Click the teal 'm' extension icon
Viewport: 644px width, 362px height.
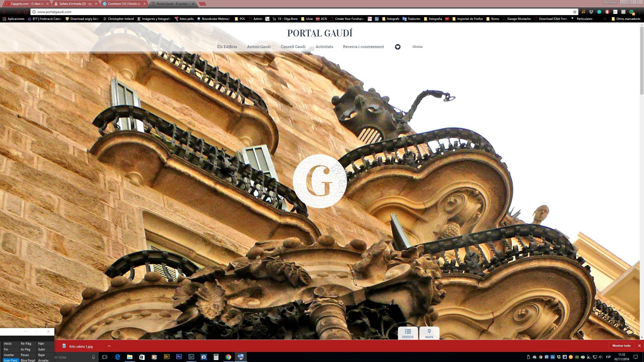coord(599,12)
